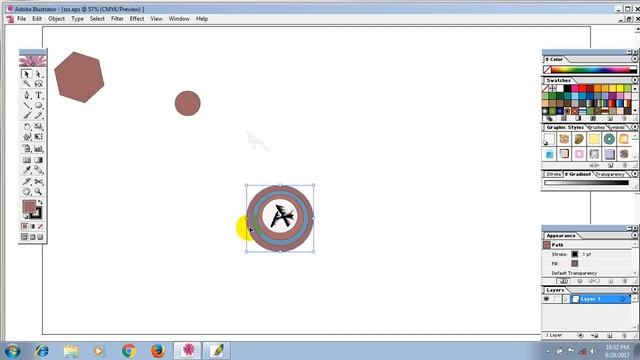Screen dimensions: 640x360
Task: Select the Mesh tool
Action: [27, 160]
